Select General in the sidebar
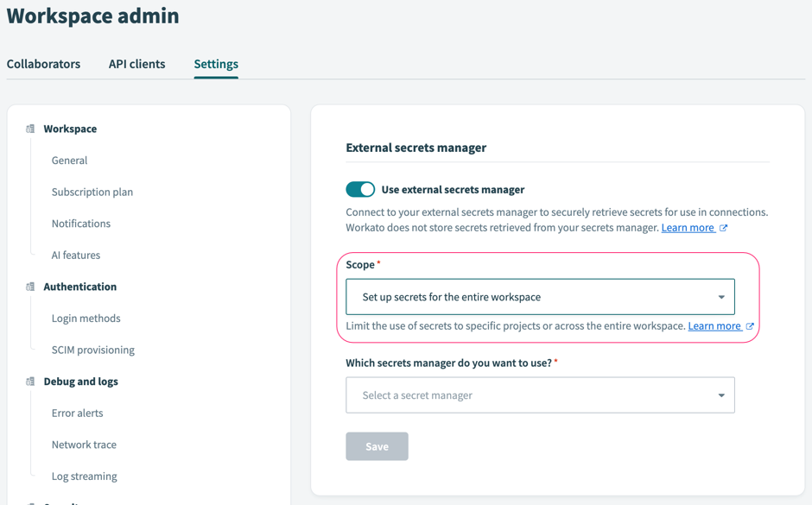Screen dimensions: 812x505 (x=69, y=160)
